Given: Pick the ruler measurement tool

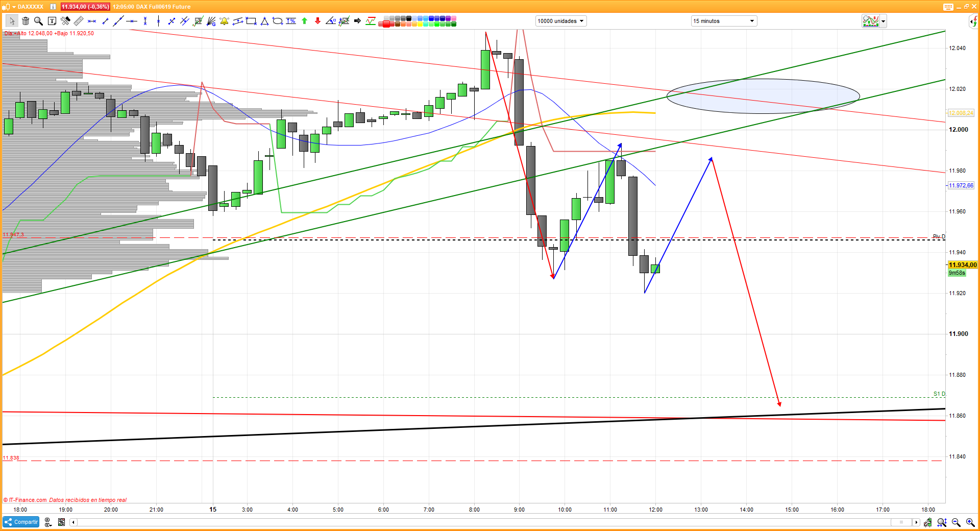Looking at the screenshot, I should coord(79,21).
